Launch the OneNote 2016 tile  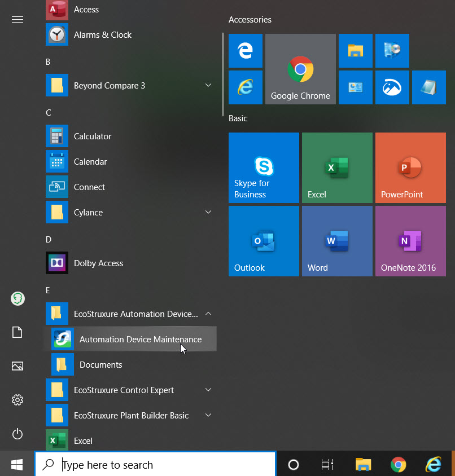tap(410, 241)
